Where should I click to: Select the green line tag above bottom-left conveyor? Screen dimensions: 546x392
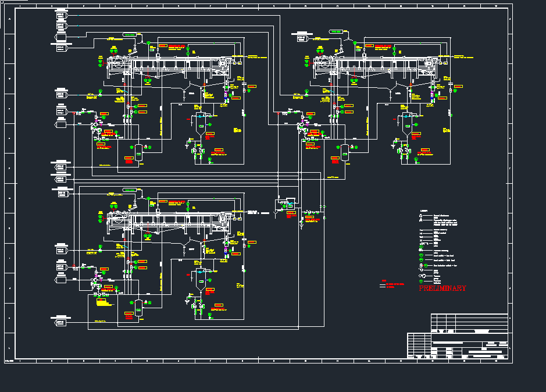130,190
